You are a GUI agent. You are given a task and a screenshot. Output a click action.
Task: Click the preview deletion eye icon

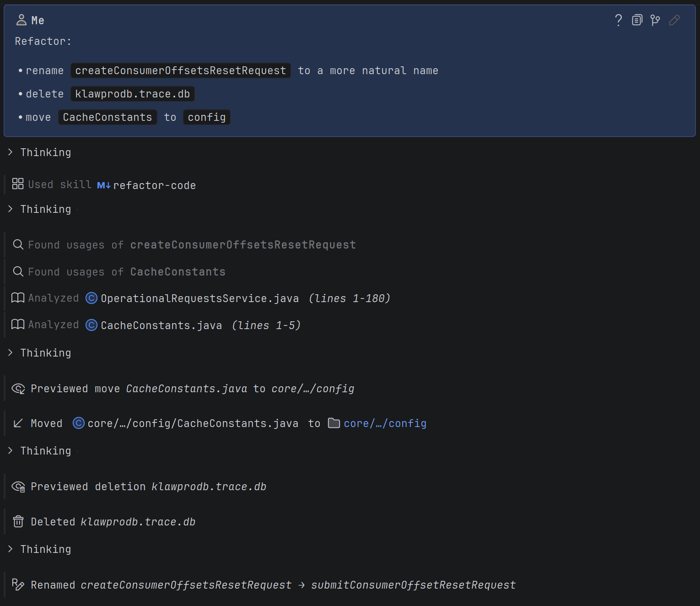(18, 487)
